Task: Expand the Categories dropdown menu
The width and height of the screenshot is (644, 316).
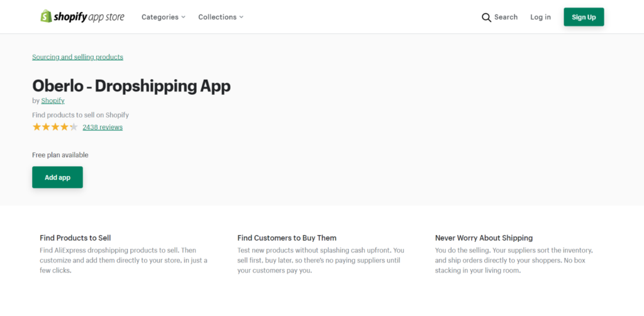Action: tap(164, 17)
